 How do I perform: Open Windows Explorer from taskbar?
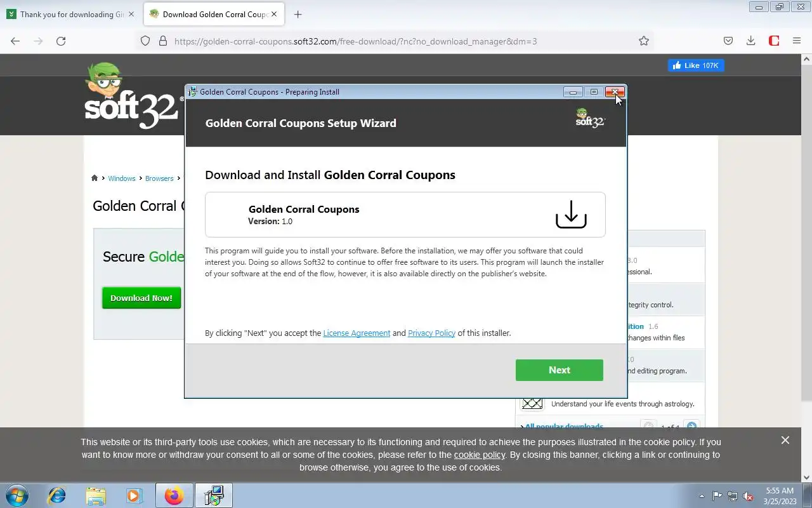[x=96, y=495]
